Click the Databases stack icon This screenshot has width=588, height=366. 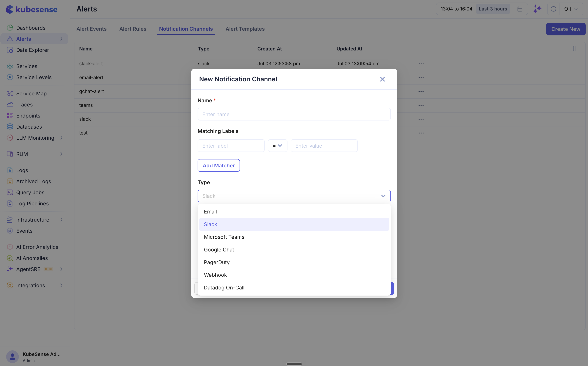pos(10,127)
